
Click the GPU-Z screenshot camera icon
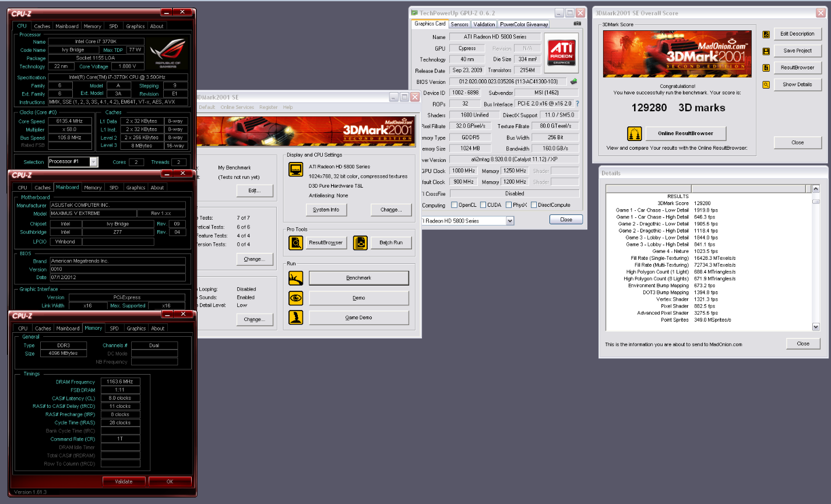(577, 24)
